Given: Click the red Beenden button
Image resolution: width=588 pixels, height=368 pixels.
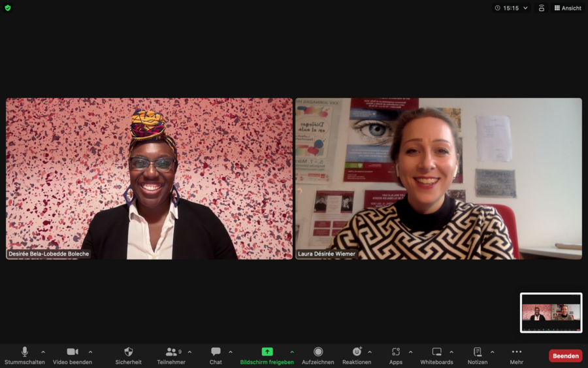Looking at the screenshot, I should point(565,356).
